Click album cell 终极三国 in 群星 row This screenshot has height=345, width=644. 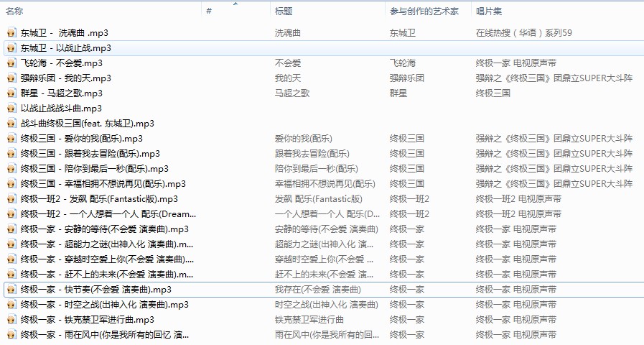493,93
